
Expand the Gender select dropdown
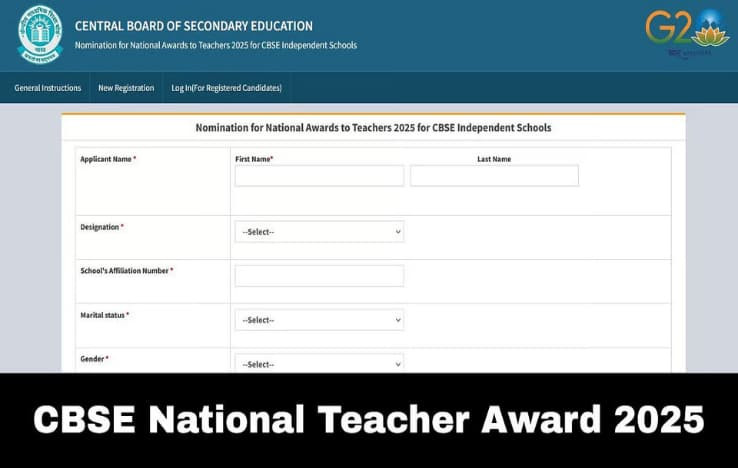pos(320,363)
